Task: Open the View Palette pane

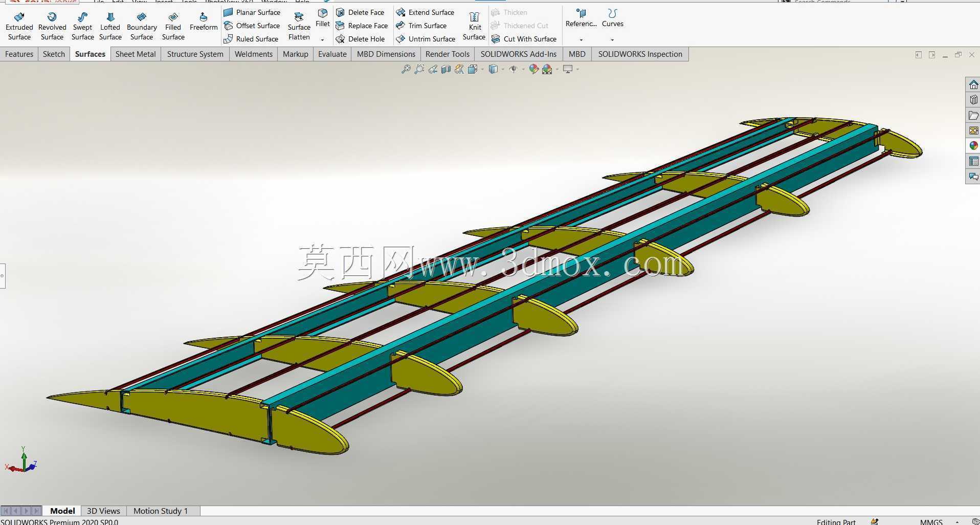Action: pyautogui.click(x=973, y=130)
